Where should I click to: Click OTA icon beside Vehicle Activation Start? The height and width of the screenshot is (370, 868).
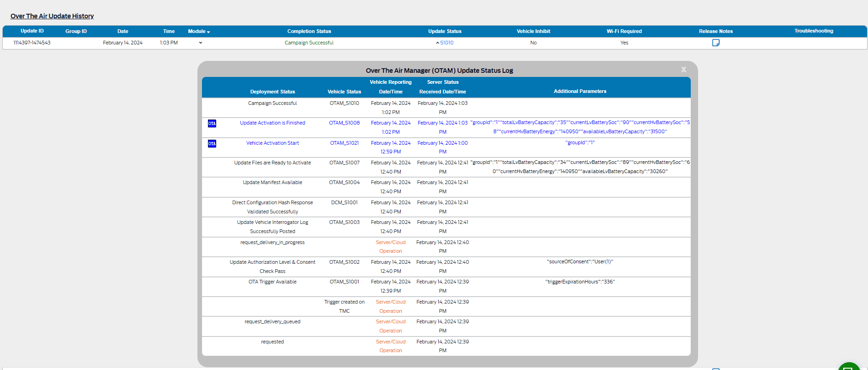pos(212,144)
